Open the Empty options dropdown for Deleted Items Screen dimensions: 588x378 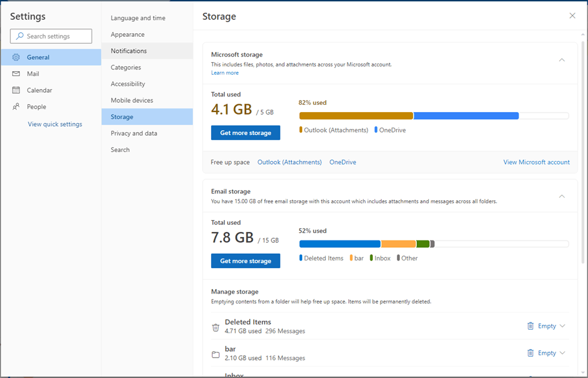click(x=563, y=326)
